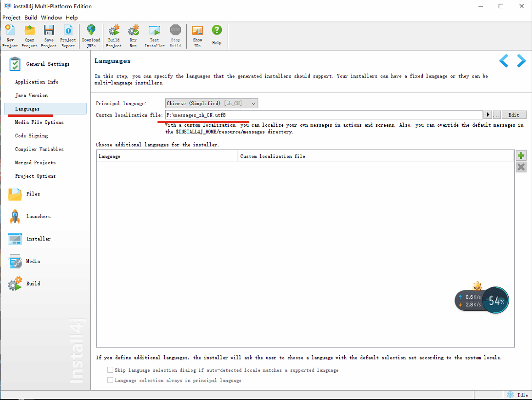The image size is (532, 400).
Task: Click the Download JREs icon
Action: click(91, 36)
